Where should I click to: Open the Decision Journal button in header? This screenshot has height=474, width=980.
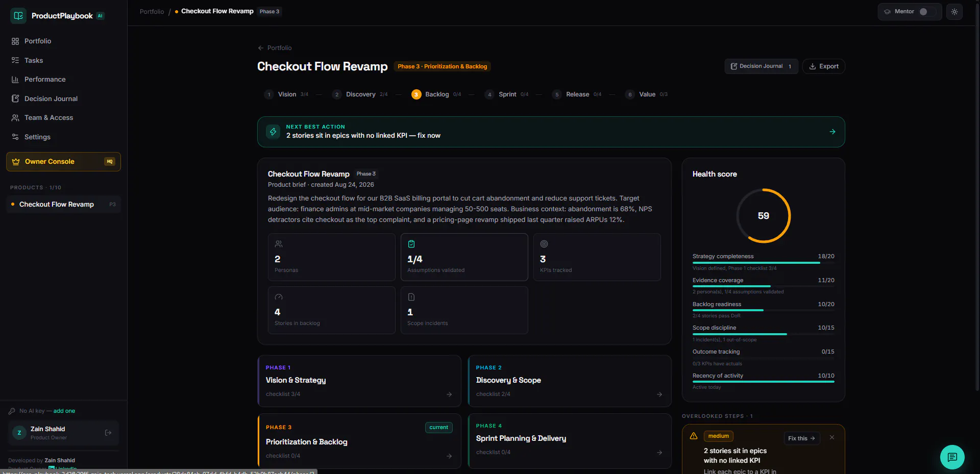761,66
